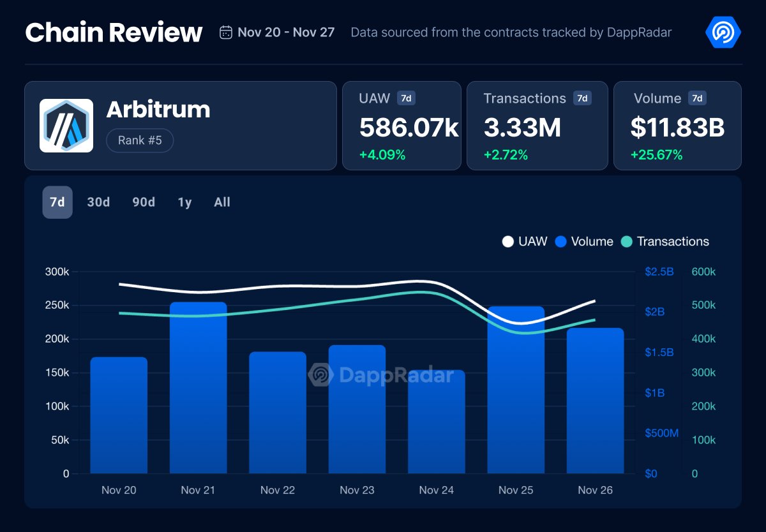Select the All time range tab
Viewport: 766px width, 532px height.
[x=222, y=202]
